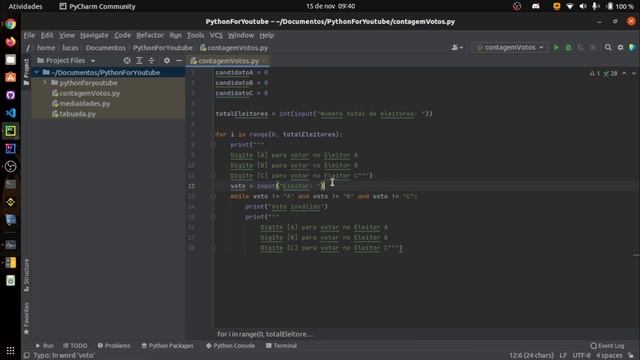
Task: Hide the Project panel with the minus icon
Action: coord(179,60)
